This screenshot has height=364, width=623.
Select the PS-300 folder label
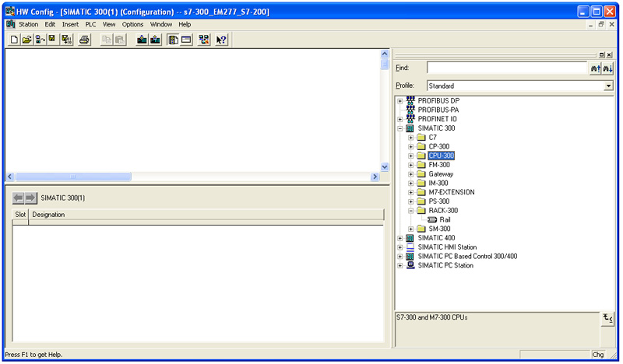[439, 201]
